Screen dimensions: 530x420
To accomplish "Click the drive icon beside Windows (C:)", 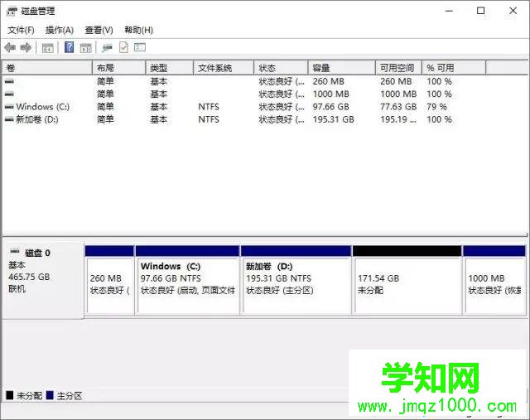I will point(9,107).
